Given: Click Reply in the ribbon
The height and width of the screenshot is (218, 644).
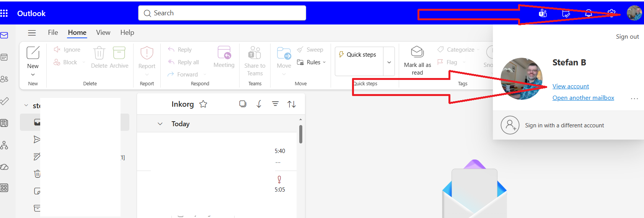Looking at the screenshot, I should coord(180,50).
